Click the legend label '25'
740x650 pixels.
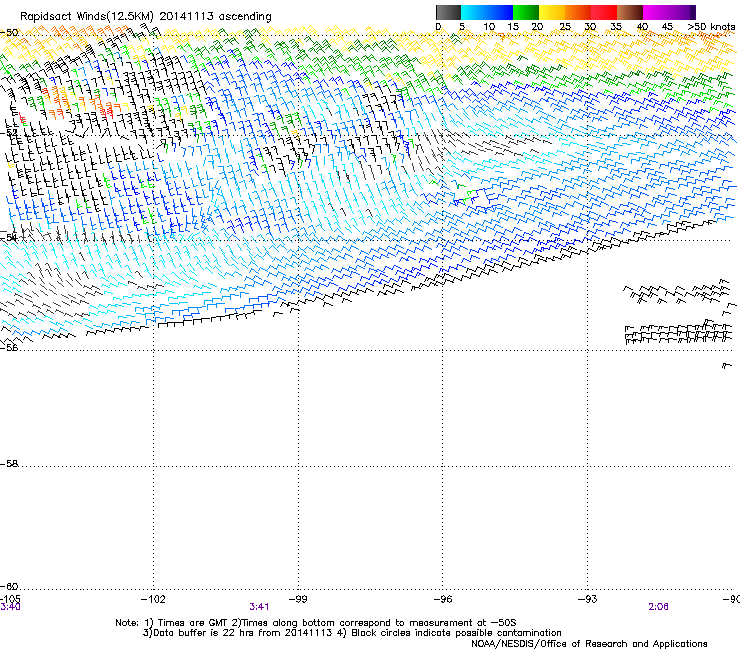pos(565,26)
